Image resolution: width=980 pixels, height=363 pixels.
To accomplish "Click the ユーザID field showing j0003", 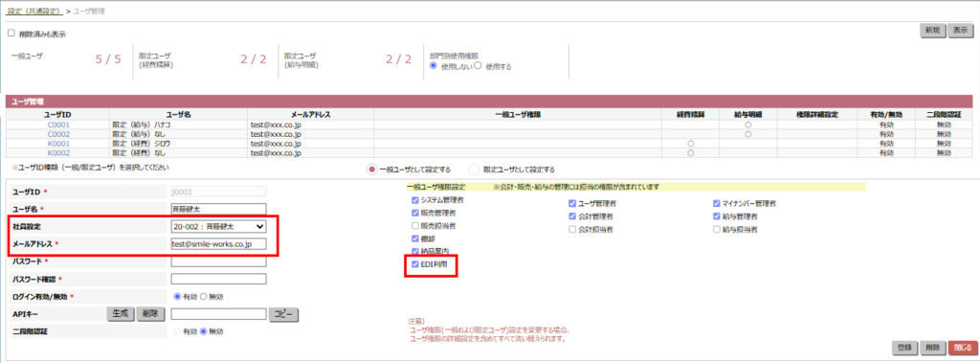I will [x=218, y=192].
